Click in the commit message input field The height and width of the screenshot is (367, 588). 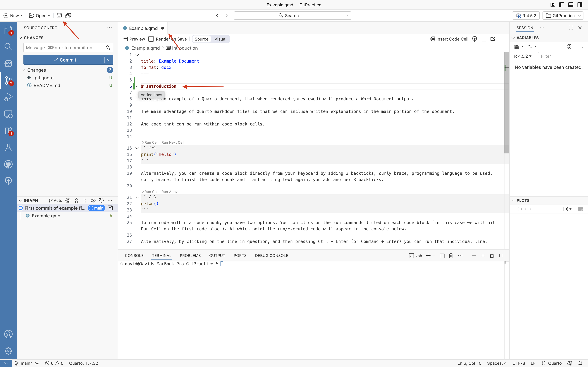click(x=63, y=48)
